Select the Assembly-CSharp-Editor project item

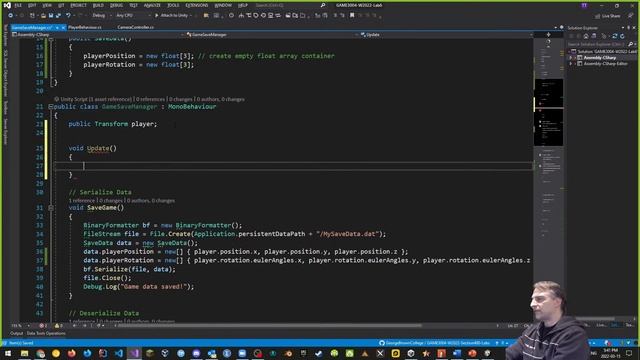pyautogui.click(x=605, y=64)
